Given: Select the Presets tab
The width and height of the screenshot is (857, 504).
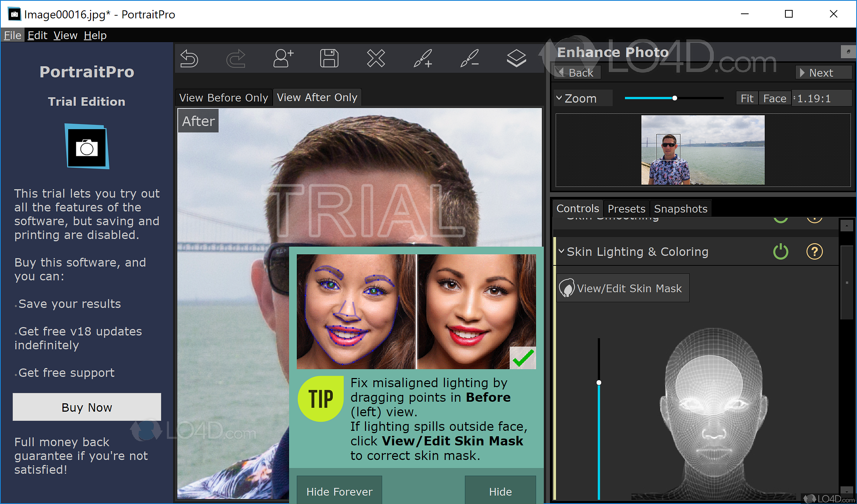Looking at the screenshot, I should [626, 209].
